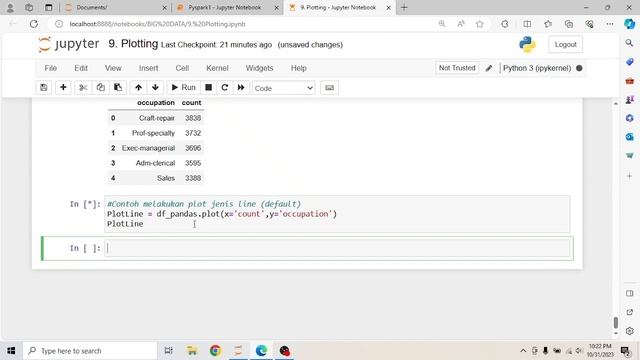Click the taskbar search box
This screenshot has height=360, width=640.
[90, 351]
